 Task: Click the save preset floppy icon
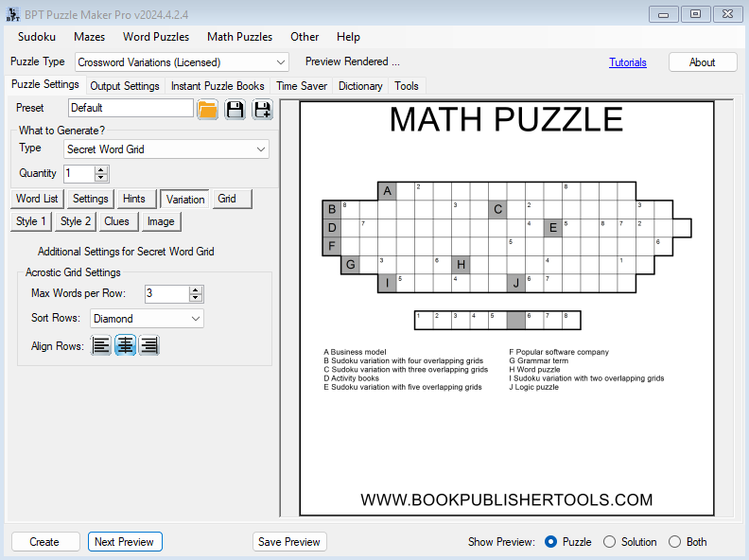(235, 109)
